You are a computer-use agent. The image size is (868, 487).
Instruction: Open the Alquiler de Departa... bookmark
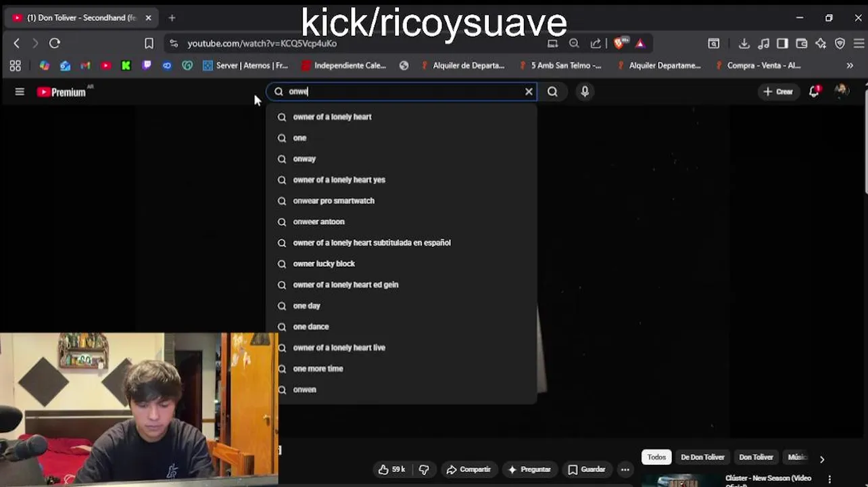(462, 66)
